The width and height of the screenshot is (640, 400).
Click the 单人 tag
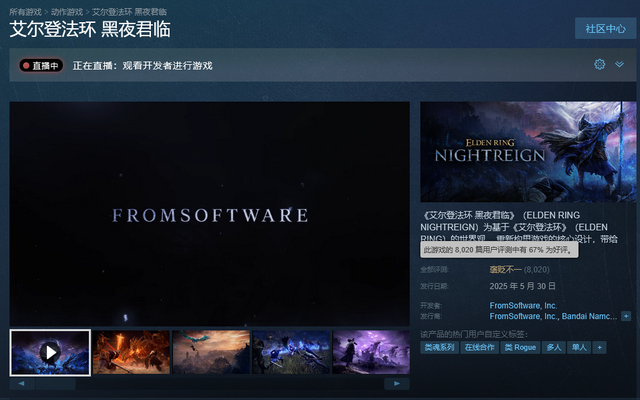(x=579, y=347)
